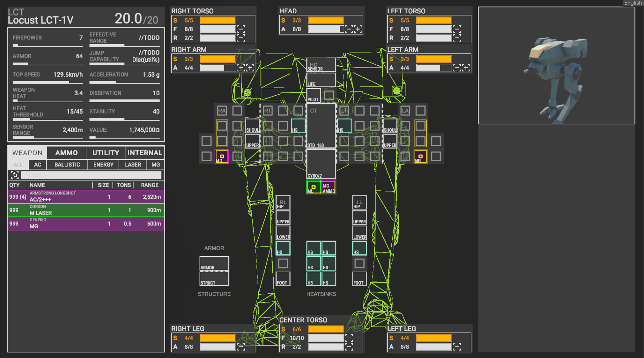Click the Locust mech 3D preview
644x358 pixels.
557,65
